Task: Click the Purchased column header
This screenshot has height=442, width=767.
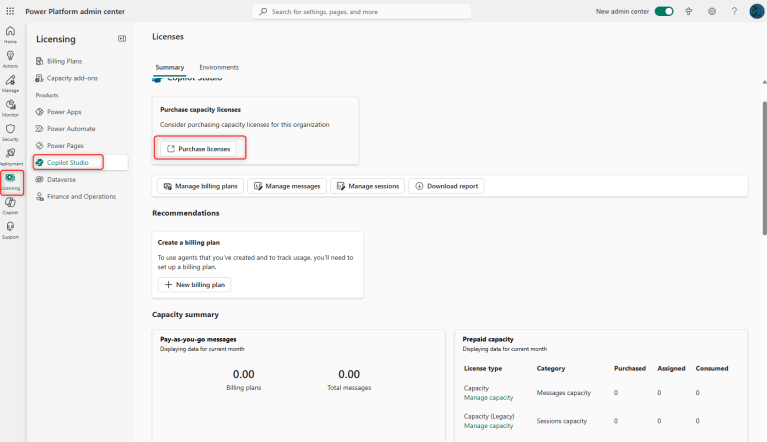Action: pos(630,369)
